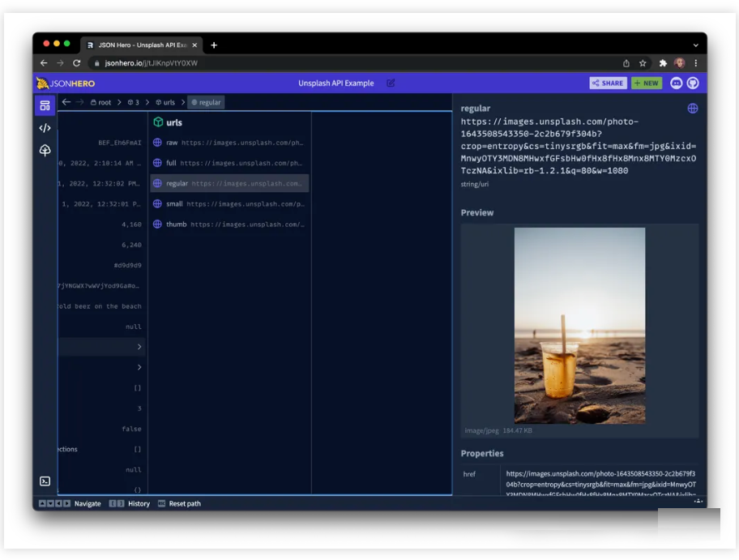739x560 pixels.
Task: Jump to root in the breadcrumb path
Action: [101, 103]
